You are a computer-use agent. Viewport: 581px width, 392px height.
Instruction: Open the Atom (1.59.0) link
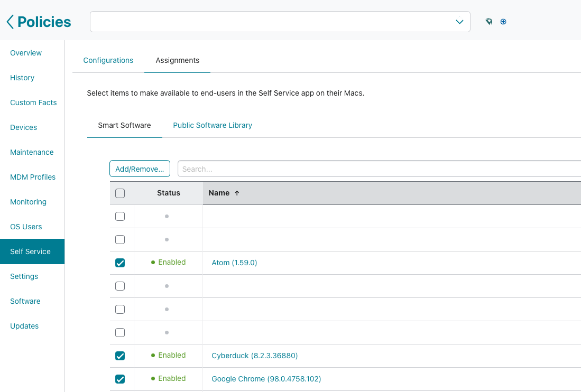click(234, 263)
